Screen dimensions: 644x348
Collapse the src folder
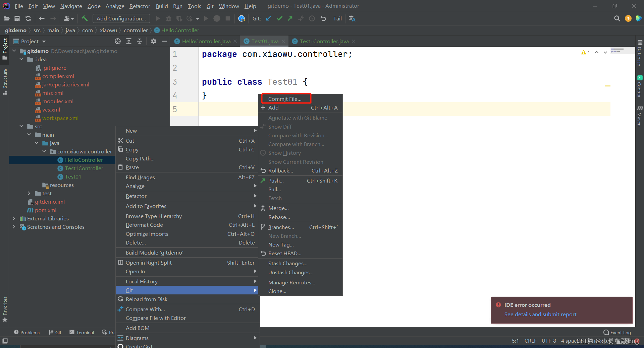(21, 126)
